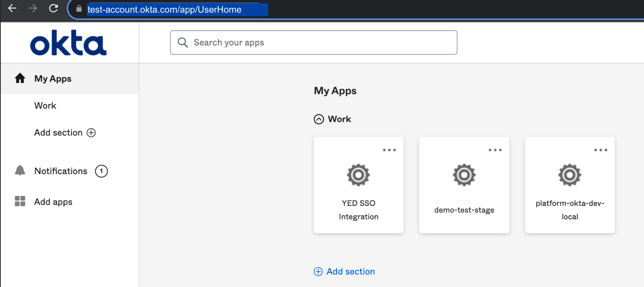Click the bell icon for Notifications
The height and width of the screenshot is (287, 644).
[x=20, y=171]
